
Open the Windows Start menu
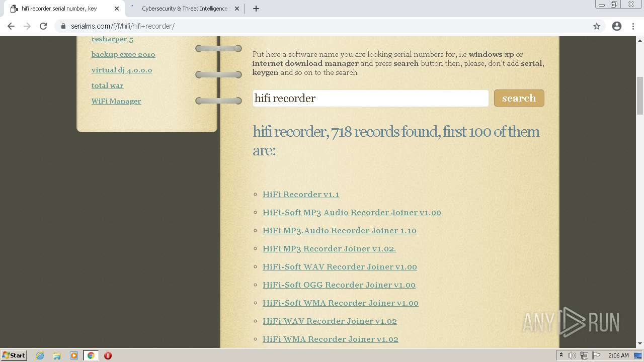coord(14,355)
